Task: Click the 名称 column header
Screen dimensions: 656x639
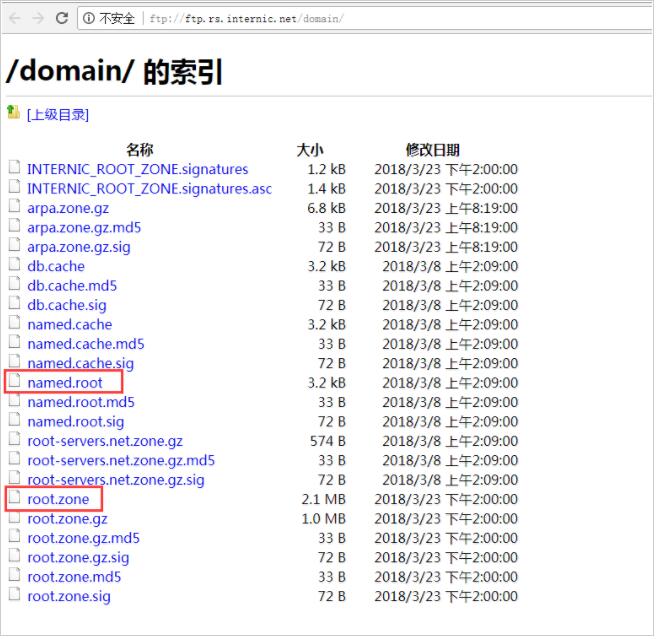Action: tap(140, 150)
